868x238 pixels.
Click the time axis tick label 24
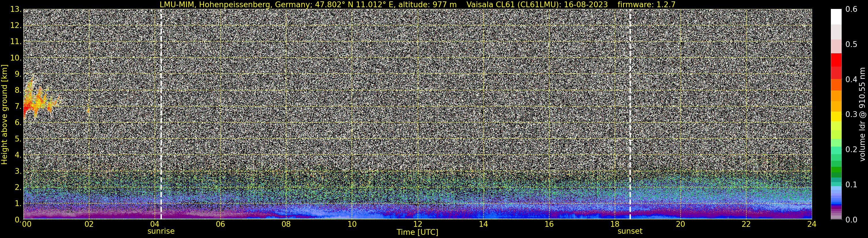coord(812,224)
